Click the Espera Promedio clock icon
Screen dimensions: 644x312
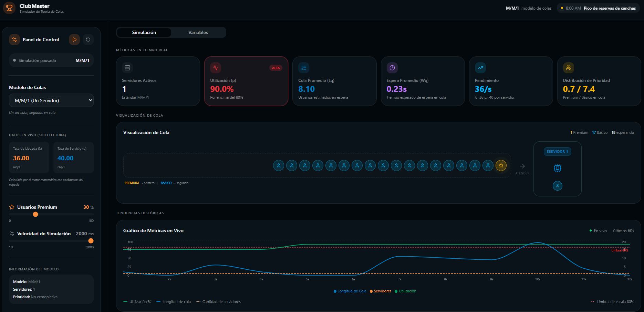pyautogui.click(x=392, y=68)
